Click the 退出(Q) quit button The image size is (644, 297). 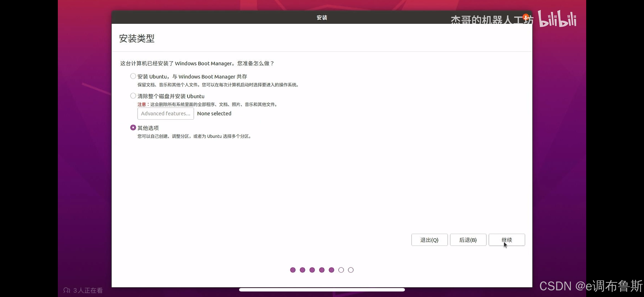click(x=429, y=240)
